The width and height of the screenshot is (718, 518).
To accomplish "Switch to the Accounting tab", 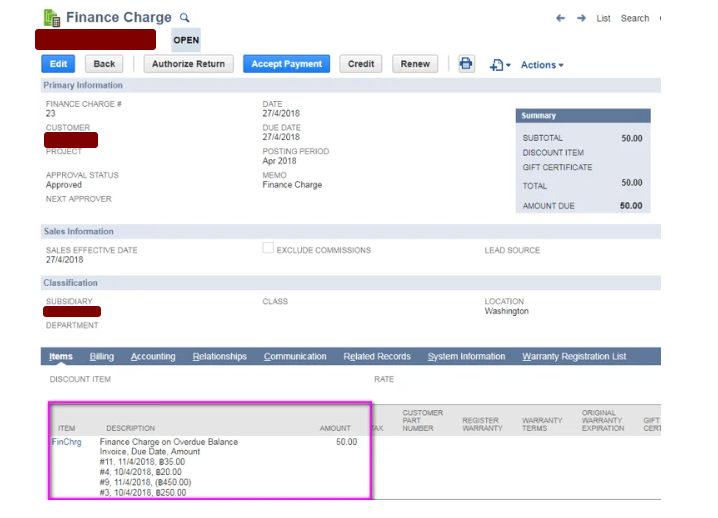I will pos(153,356).
